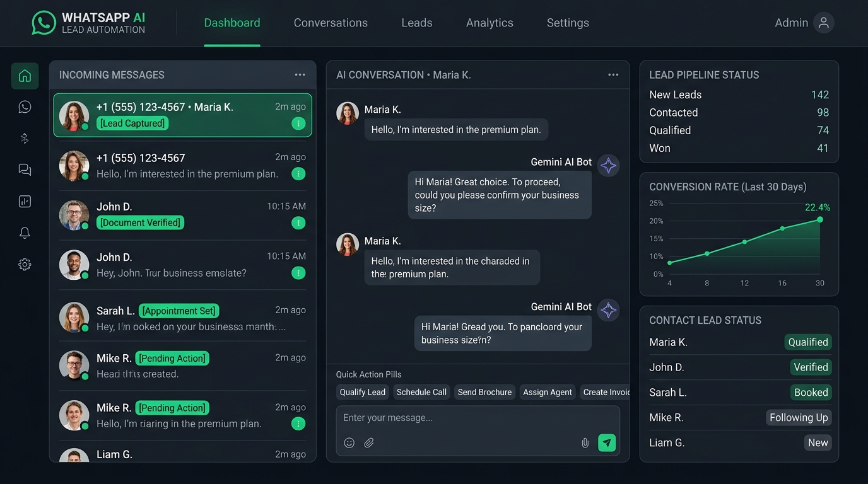Screen dimensions: 868x484
Task: Click the Qualified status badge for Maria K.
Action: (808, 342)
